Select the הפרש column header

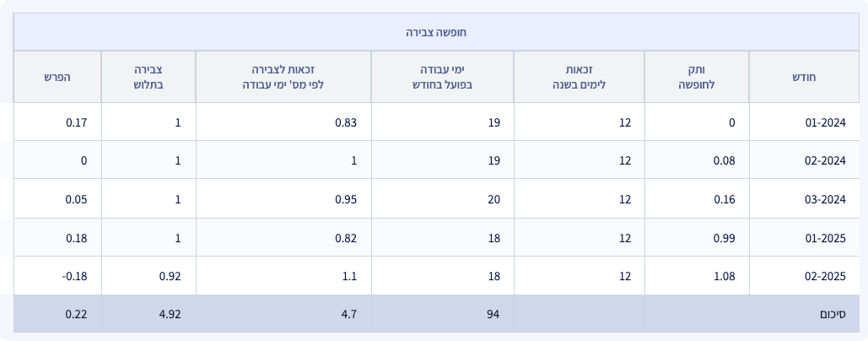[57, 77]
